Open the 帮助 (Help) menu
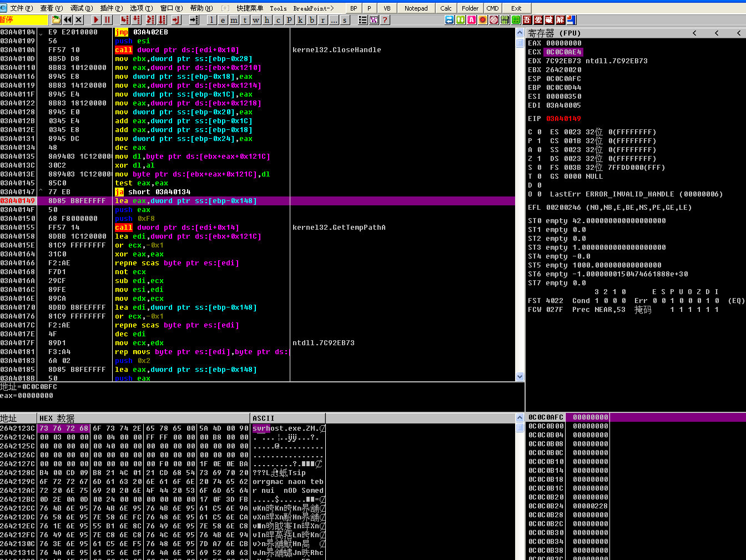746x560 pixels. (x=201, y=8)
